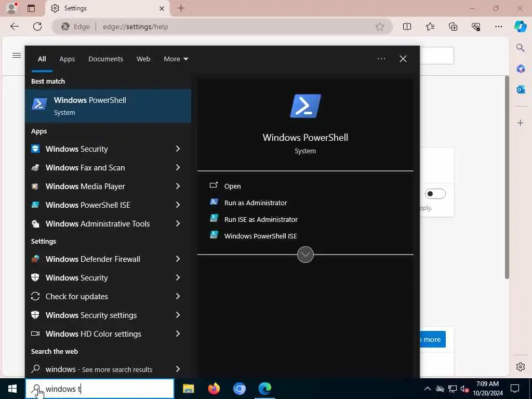Open Firefox from the taskbar
This screenshot has height=399, width=532.
coord(214,389)
